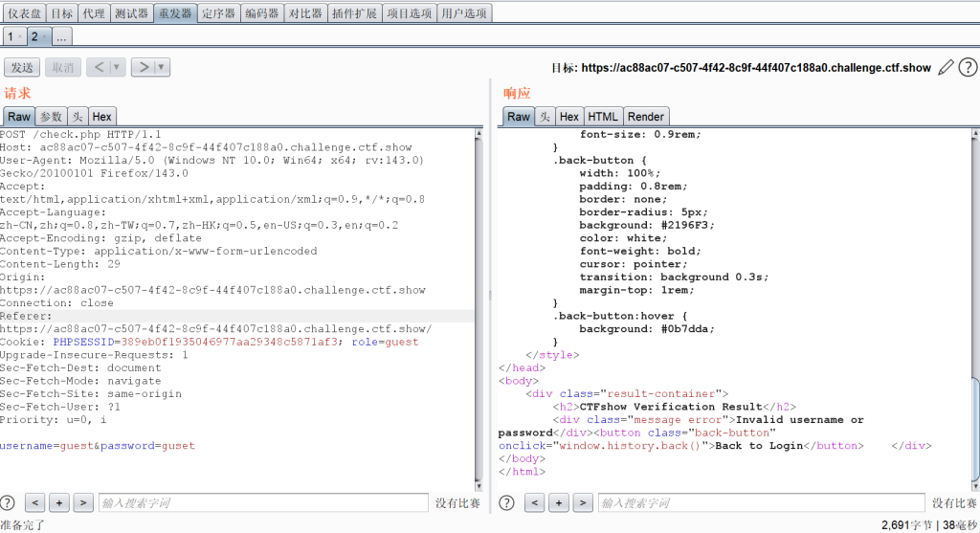Go to previous match in request search
This screenshot has height=533, width=980.
point(34,502)
